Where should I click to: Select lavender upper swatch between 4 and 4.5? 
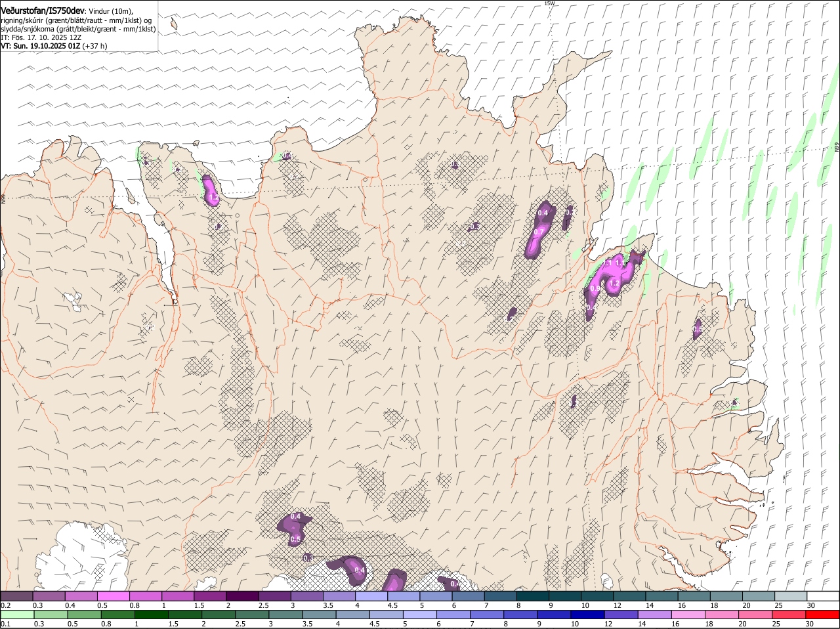[371, 596]
